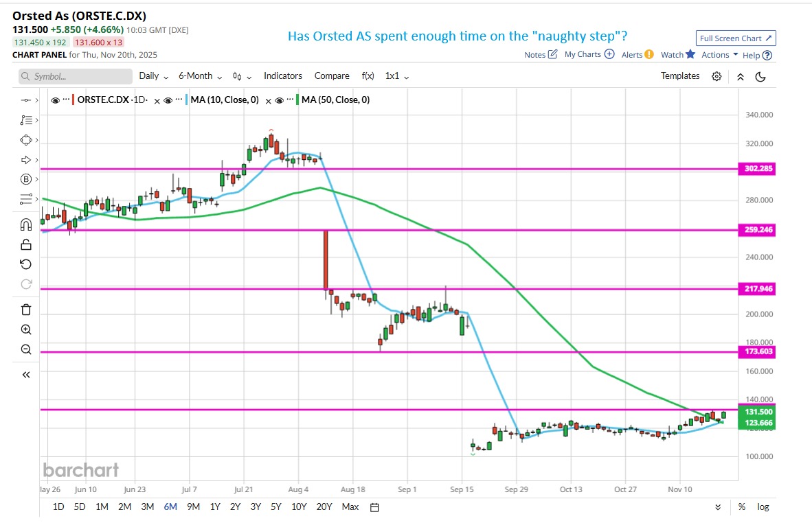The height and width of the screenshot is (523, 812).
Task: Expand the 6-Month period dropdown
Action: 200,76
